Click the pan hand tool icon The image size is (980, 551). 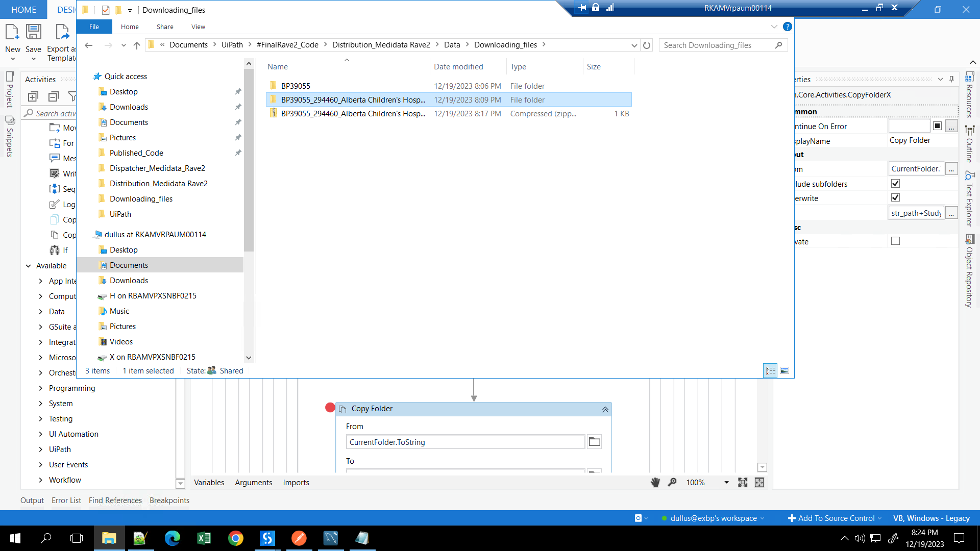coord(655,482)
